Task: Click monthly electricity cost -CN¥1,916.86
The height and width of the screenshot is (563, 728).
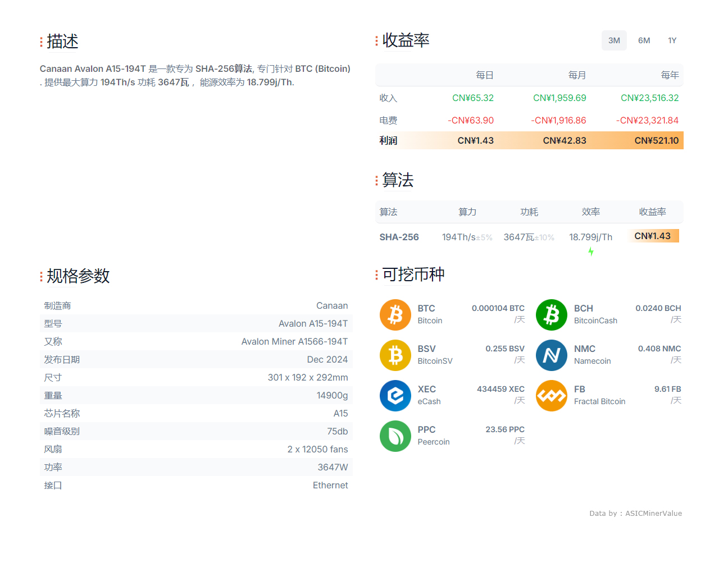Action: tap(559, 120)
